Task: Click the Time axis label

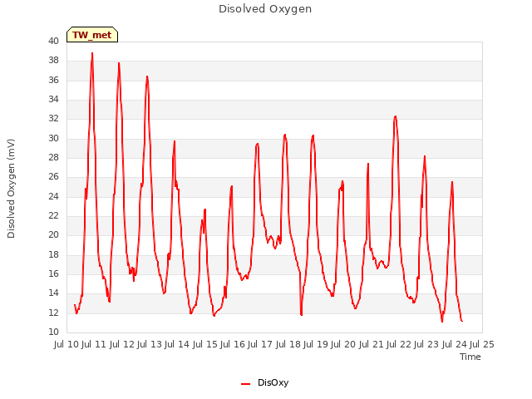Action: coord(470,357)
